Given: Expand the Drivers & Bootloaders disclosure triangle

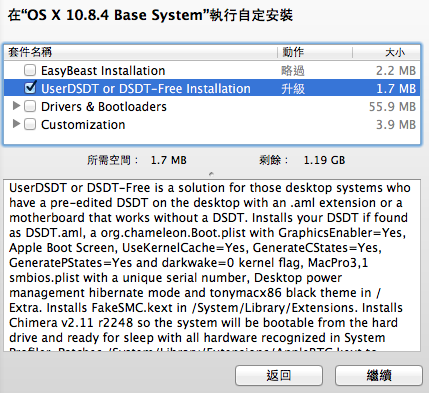Looking at the screenshot, I should tap(16, 106).
